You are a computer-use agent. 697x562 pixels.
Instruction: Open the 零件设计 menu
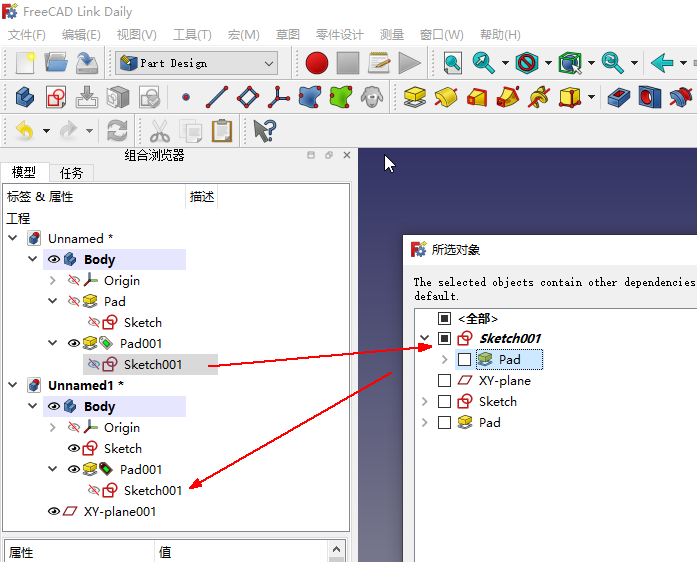tap(340, 35)
